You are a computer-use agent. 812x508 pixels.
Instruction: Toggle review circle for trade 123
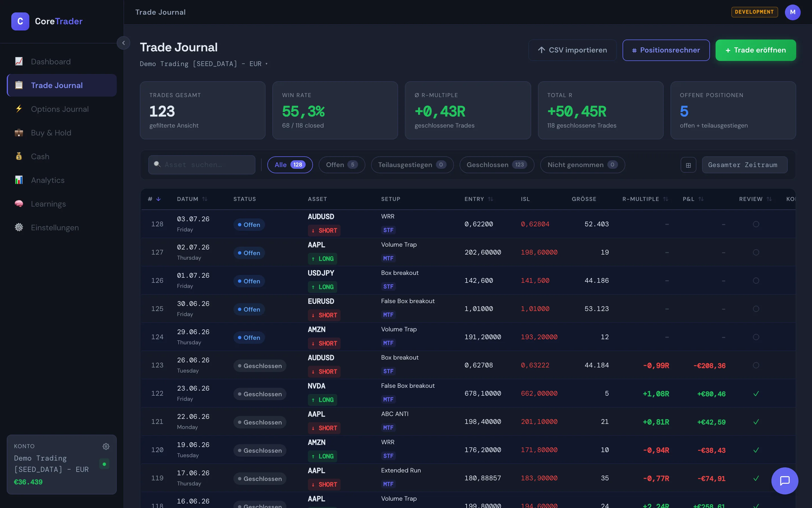tap(756, 365)
